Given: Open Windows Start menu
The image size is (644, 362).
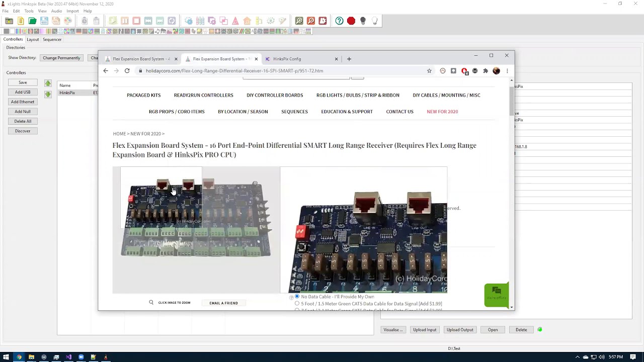Looking at the screenshot, I should click(x=6, y=357).
